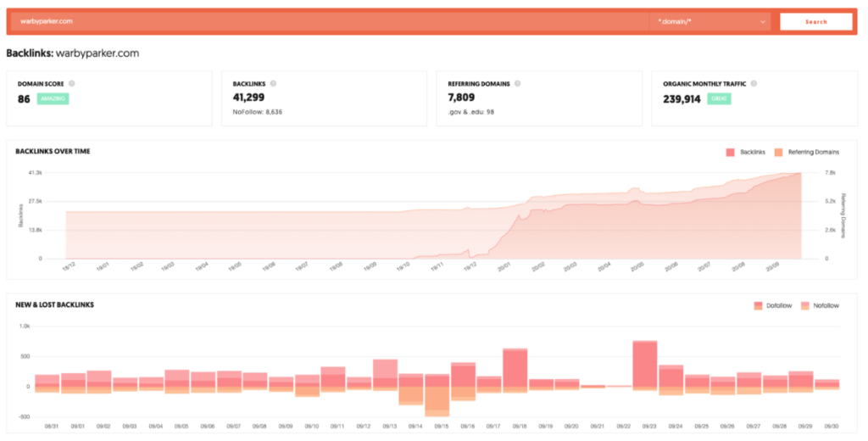Click the New & Lost Backlinks heading
Screen dimensions: 868x441
point(55,304)
